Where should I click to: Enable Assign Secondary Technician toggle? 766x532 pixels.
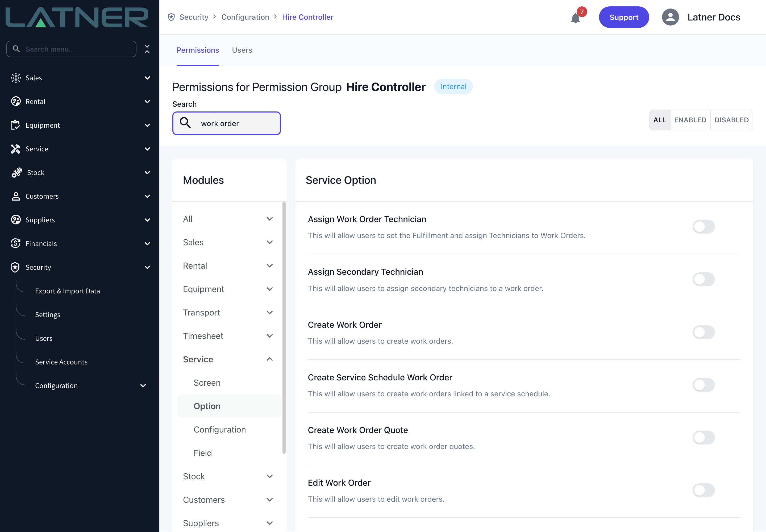click(x=704, y=279)
